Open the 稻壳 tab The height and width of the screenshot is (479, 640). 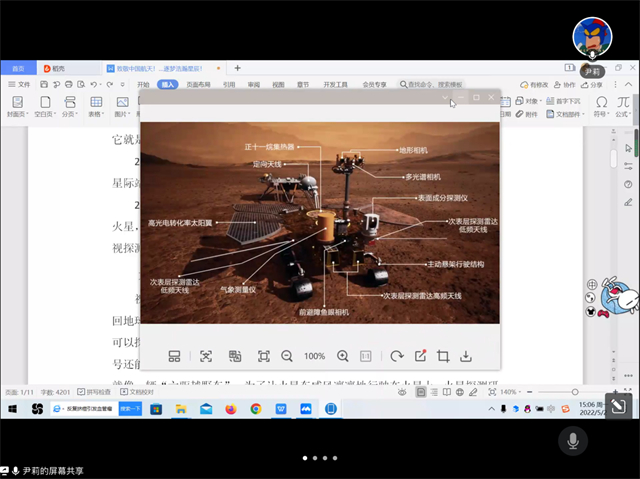point(68,69)
